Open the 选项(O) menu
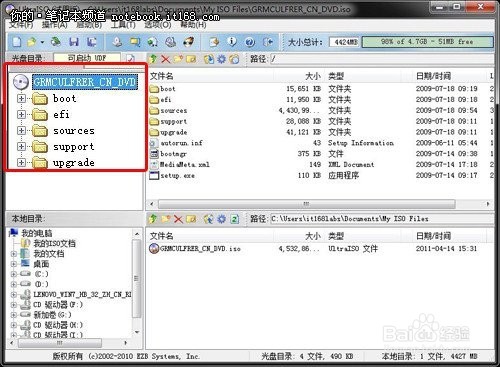This screenshot has height=367, width=500. pyautogui.click(x=158, y=25)
